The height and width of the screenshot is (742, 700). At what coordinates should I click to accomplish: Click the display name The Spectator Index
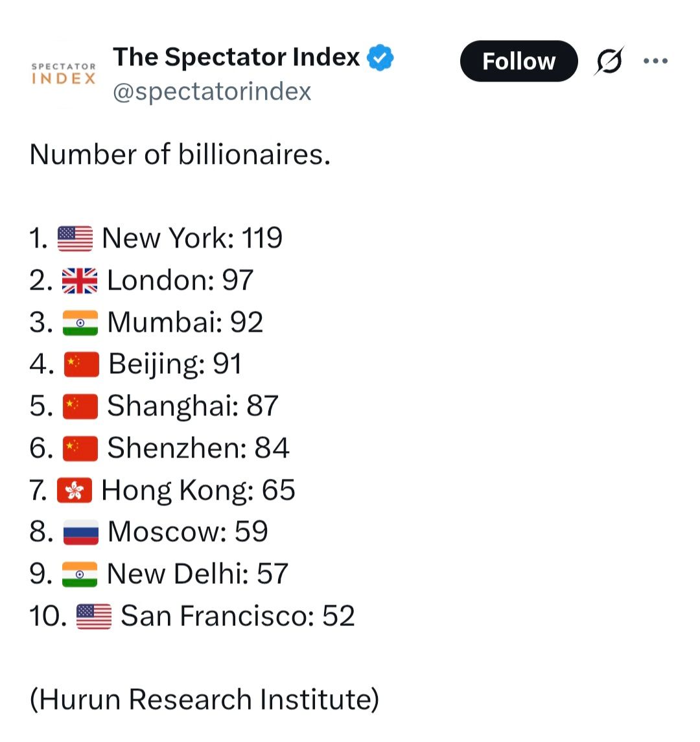coord(237,58)
